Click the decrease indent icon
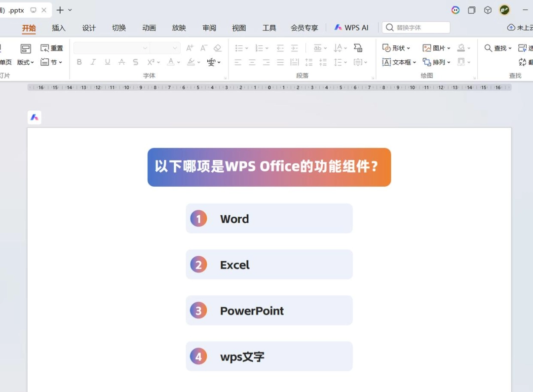533x392 pixels. [280, 48]
